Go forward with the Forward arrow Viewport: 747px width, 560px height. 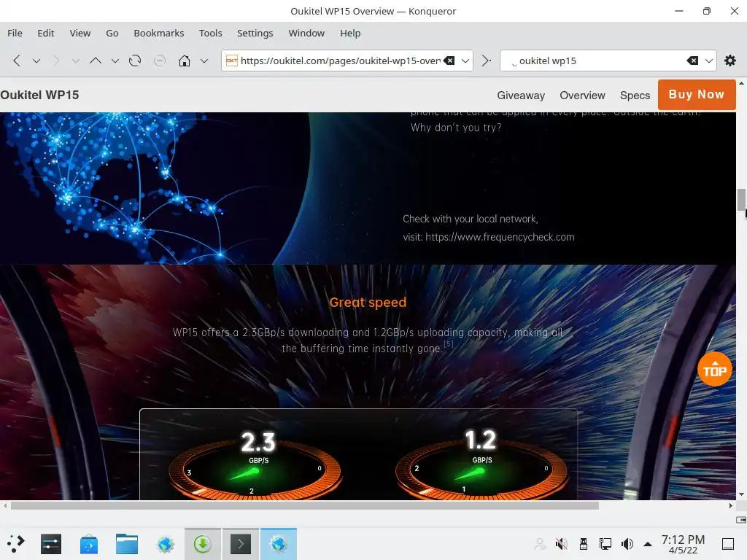56,61
